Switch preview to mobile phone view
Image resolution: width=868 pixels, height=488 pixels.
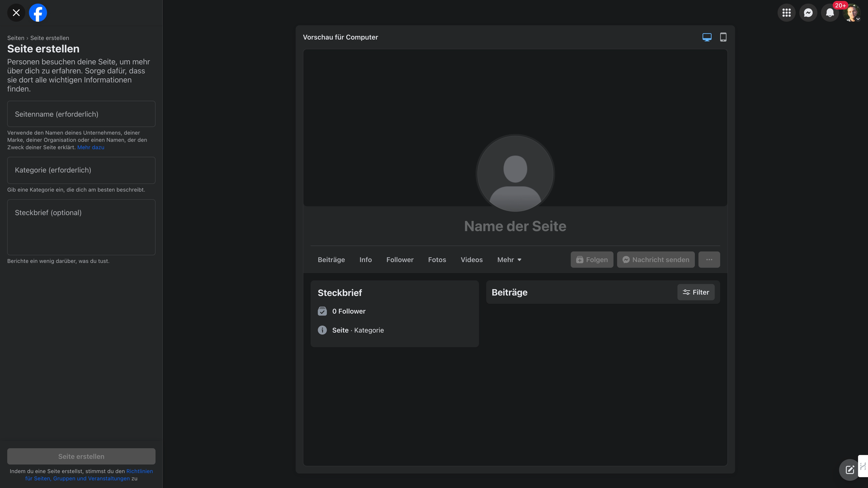(x=723, y=37)
